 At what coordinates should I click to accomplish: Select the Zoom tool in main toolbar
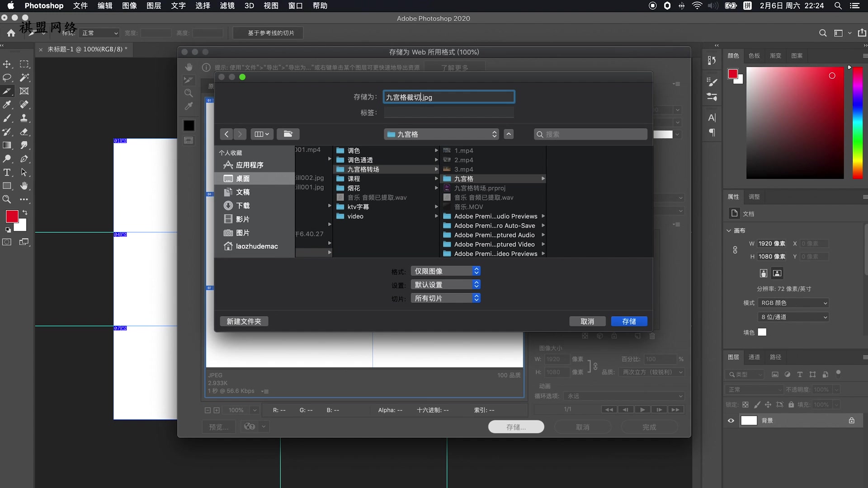tap(7, 199)
